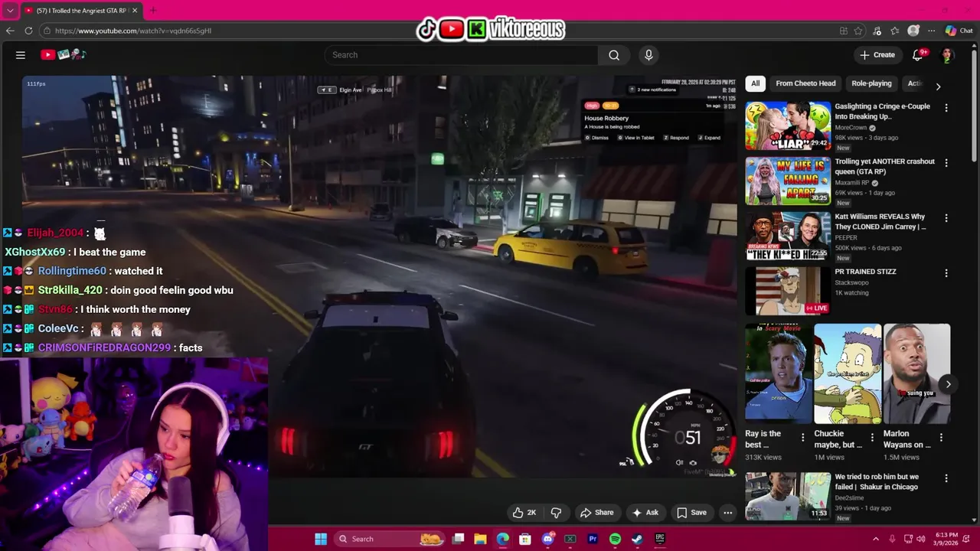Screen dimensions: 980x551
Task: Open the browser profile icon
Action: [x=913, y=31]
